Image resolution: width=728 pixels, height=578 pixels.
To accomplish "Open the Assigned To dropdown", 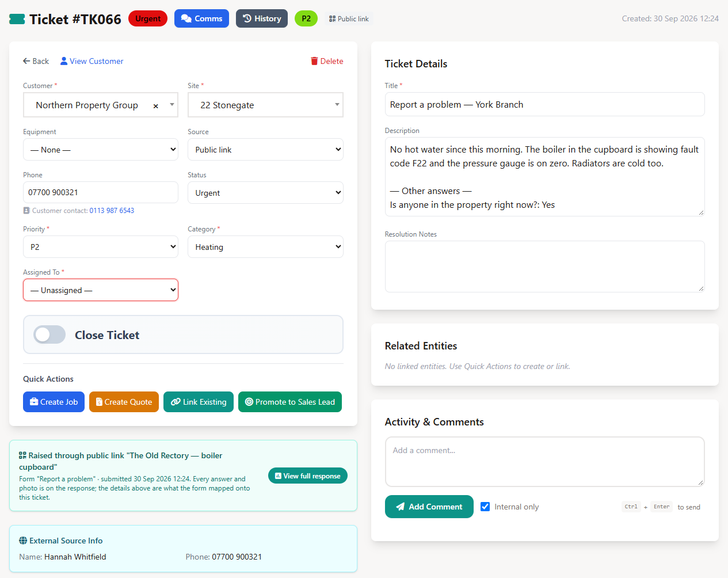I will pos(101,290).
